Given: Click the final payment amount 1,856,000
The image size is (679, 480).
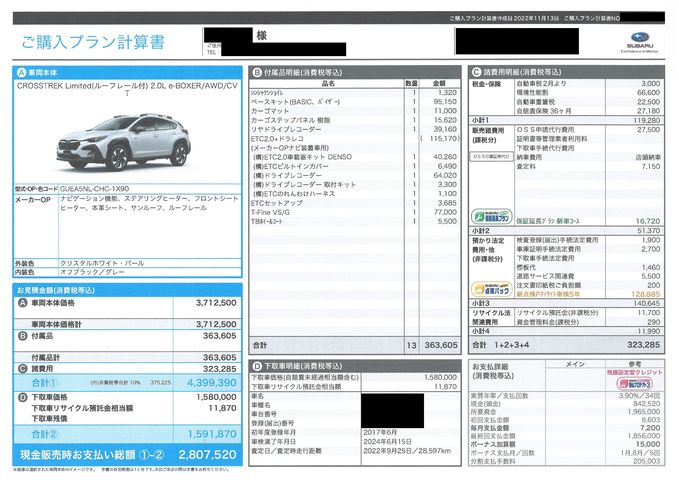Looking at the screenshot, I should pos(643,436).
